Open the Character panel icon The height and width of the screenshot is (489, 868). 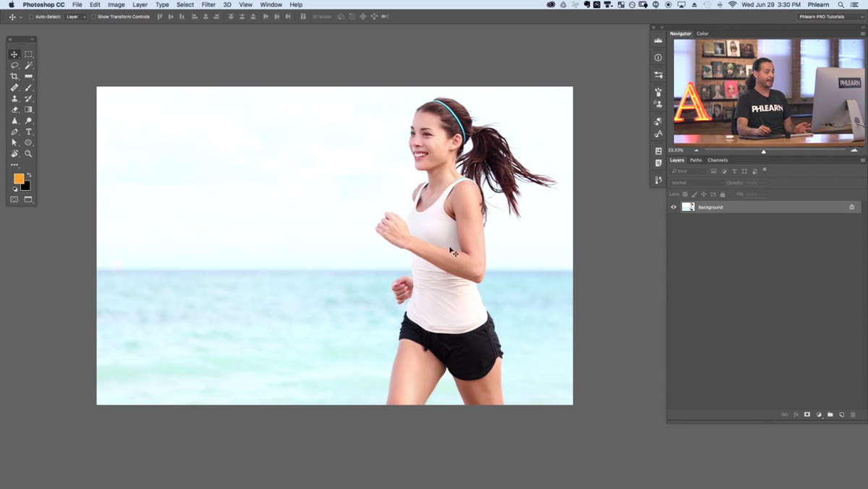tap(658, 134)
